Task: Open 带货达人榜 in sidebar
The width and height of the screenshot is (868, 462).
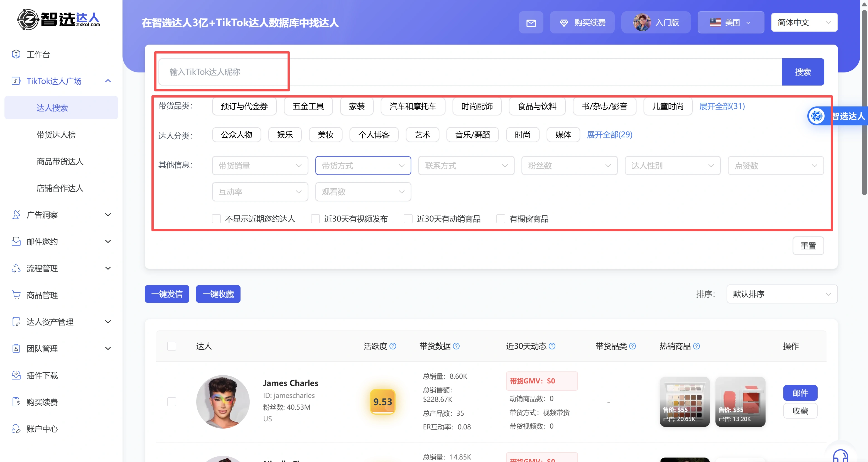Action: [56, 135]
